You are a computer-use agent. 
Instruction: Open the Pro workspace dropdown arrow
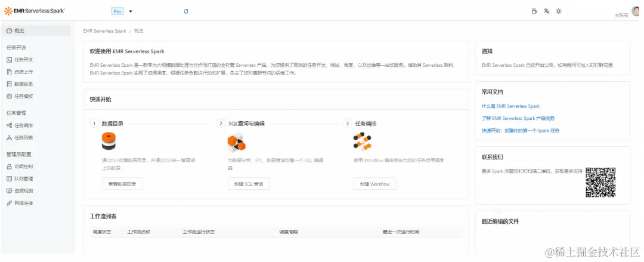pyautogui.click(x=131, y=11)
